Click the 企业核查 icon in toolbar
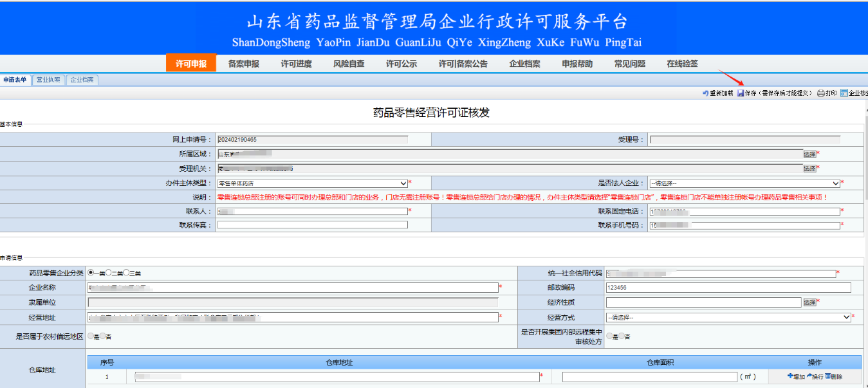Screen dimensions: 868x388 click(844, 93)
